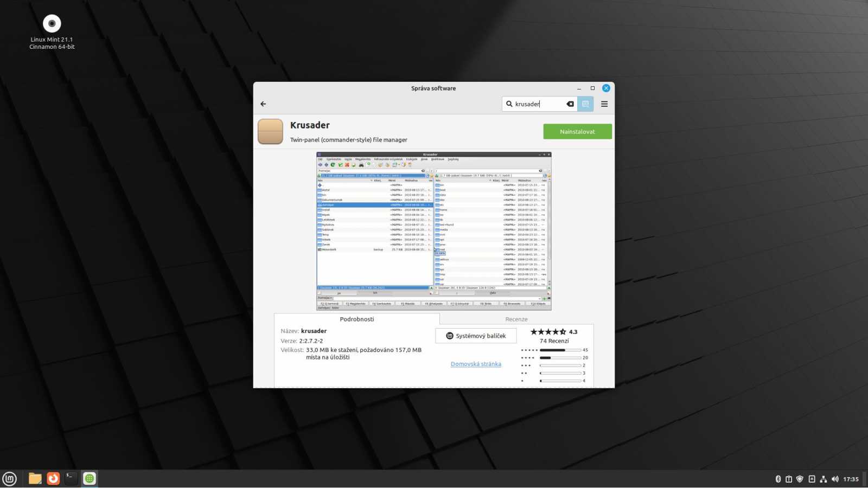The height and width of the screenshot is (488, 868).
Task: Enlarge the Krusader screenshot
Action: pos(434,231)
